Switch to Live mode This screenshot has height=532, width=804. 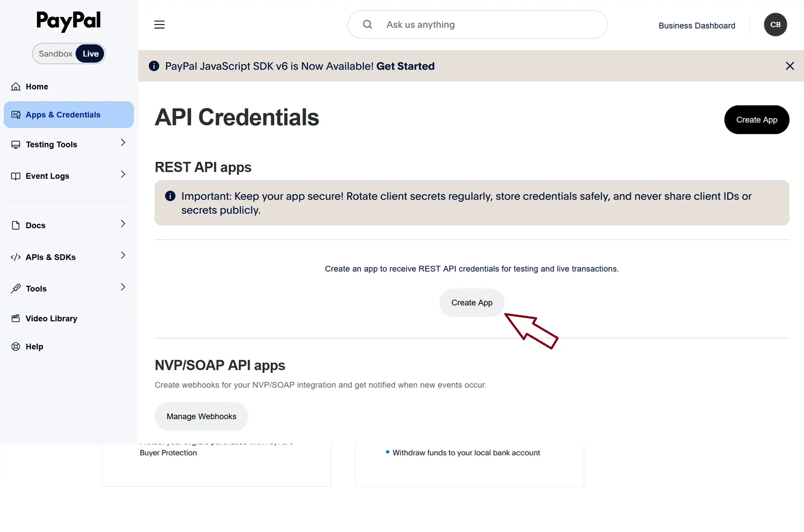click(90, 53)
